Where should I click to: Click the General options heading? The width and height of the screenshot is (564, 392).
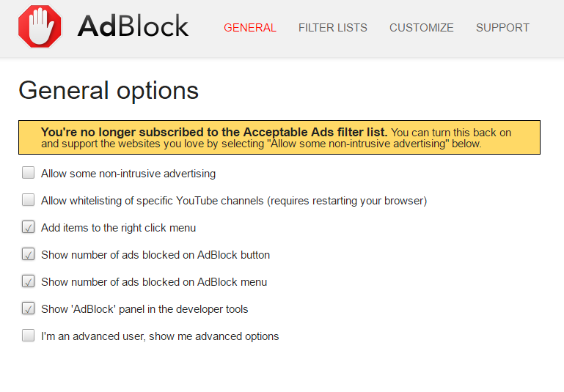[x=109, y=91]
